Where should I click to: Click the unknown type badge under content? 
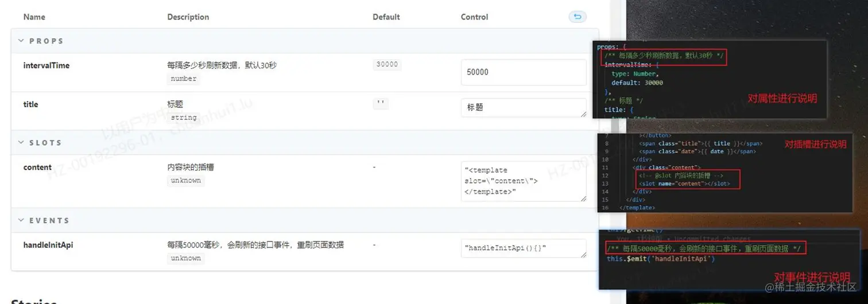(x=185, y=181)
